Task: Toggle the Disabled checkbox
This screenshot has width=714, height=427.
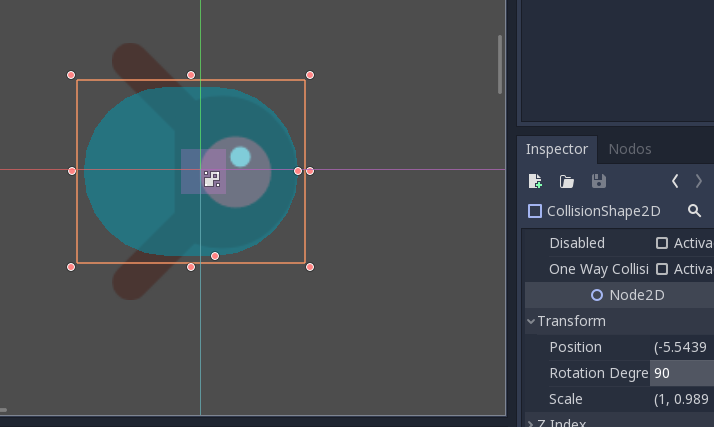Action: pyautogui.click(x=662, y=243)
